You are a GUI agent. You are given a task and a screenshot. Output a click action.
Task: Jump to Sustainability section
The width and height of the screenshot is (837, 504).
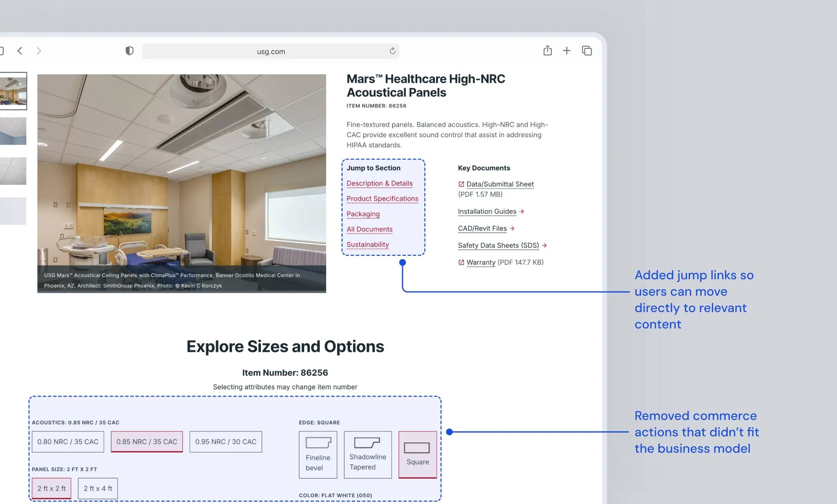tap(368, 244)
